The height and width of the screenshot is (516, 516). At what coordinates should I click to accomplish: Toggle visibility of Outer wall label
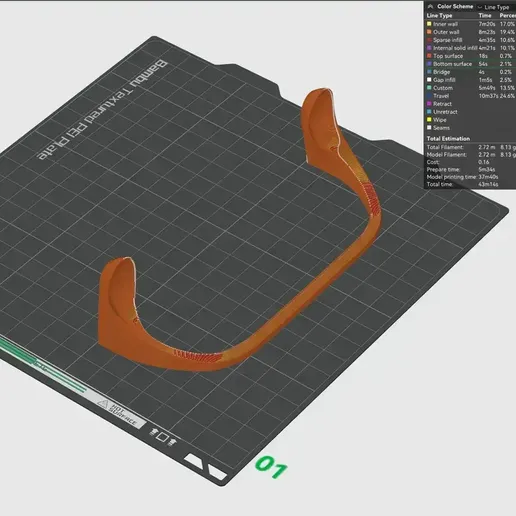pos(446,32)
